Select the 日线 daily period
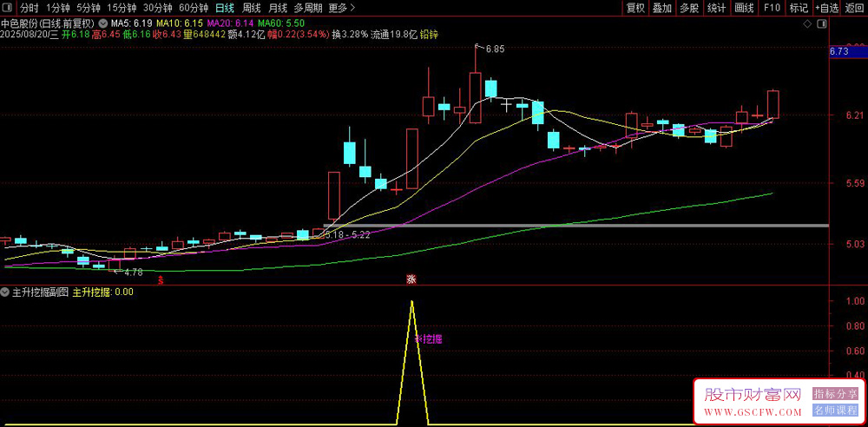The height and width of the screenshot is (427, 868). tap(225, 8)
